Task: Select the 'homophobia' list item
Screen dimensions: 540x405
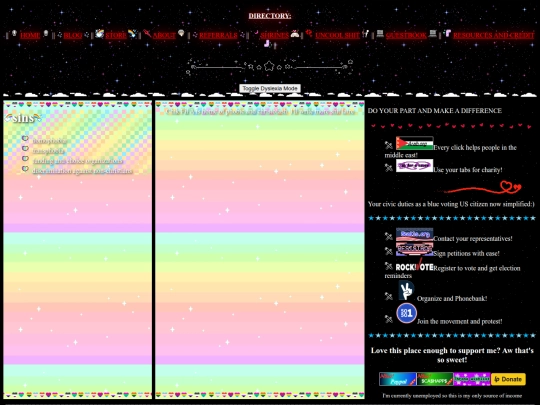Action: pyautogui.click(x=50, y=141)
